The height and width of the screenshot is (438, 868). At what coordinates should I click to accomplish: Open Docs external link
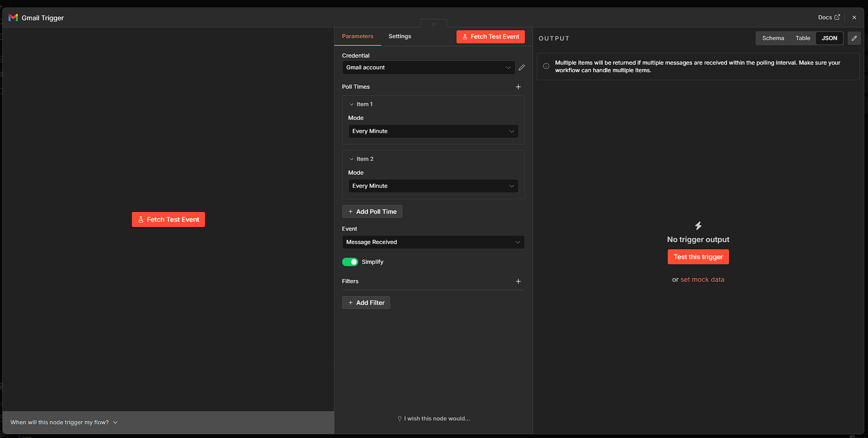(829, 17)
